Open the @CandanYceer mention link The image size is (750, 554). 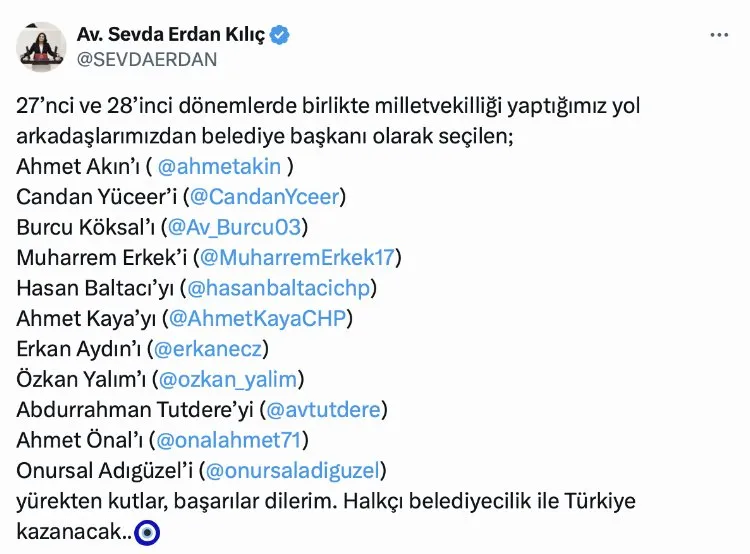261,197
